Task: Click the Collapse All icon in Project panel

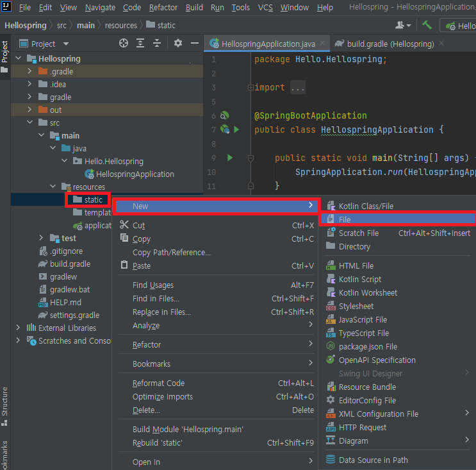Action: 157,44
